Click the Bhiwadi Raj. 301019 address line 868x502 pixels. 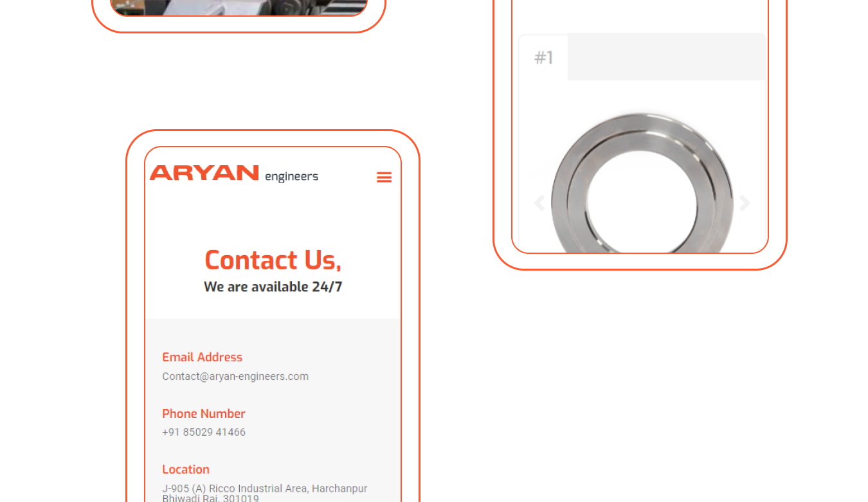[x=210, y=498]
